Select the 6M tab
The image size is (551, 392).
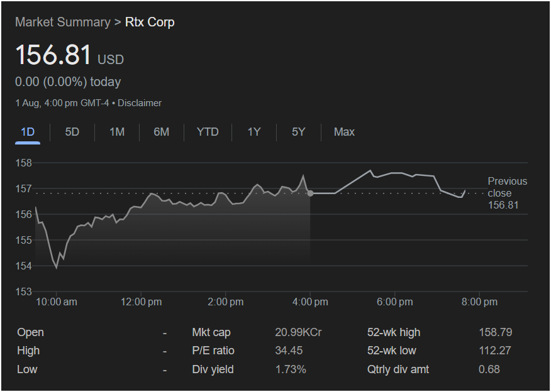pyautogui.click(x=161, y=132)
